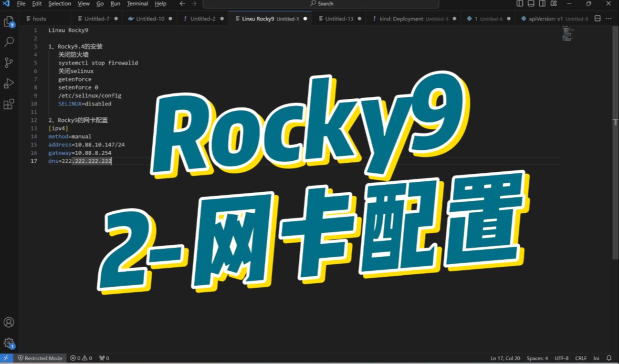Close the Linxu Rocky9 Untitled-1 tab
The height and width of the screenshot is (364, 619).
305,19
